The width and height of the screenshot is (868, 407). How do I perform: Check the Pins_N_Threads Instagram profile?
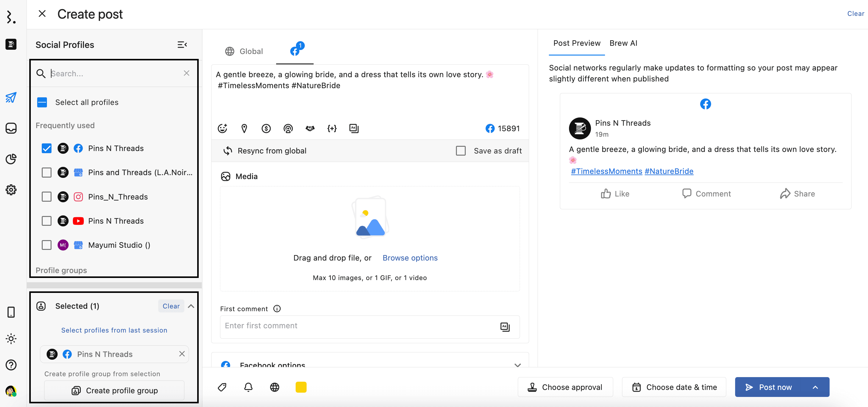point(47,196)
